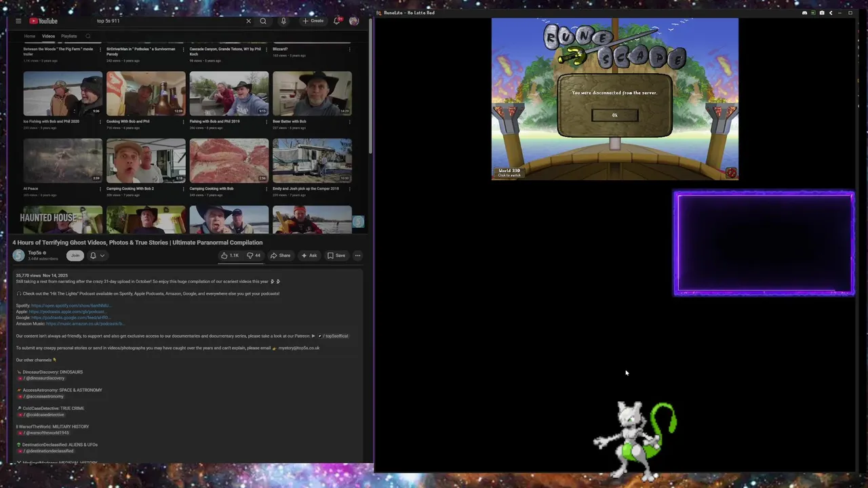Open the Apple podcasts link
Viewport: 868px width, 488px height.
[x=67, y=312]
